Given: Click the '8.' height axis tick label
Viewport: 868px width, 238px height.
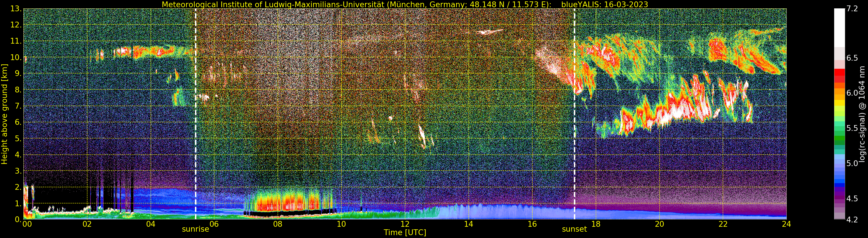Looking at the screenshot, I should point(18,90).
